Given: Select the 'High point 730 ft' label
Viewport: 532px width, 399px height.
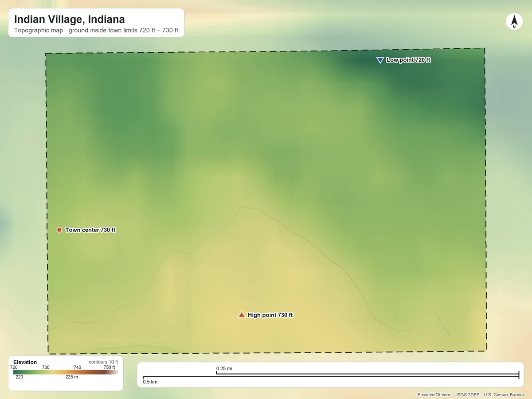Looking at the screenshot, I should click(270, 315).
